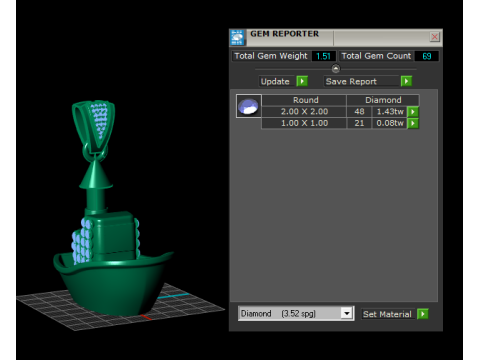Screen dimensions: 480x360
Task: Click the green arrow next to Save Report
Action: (x=406, y=81)
